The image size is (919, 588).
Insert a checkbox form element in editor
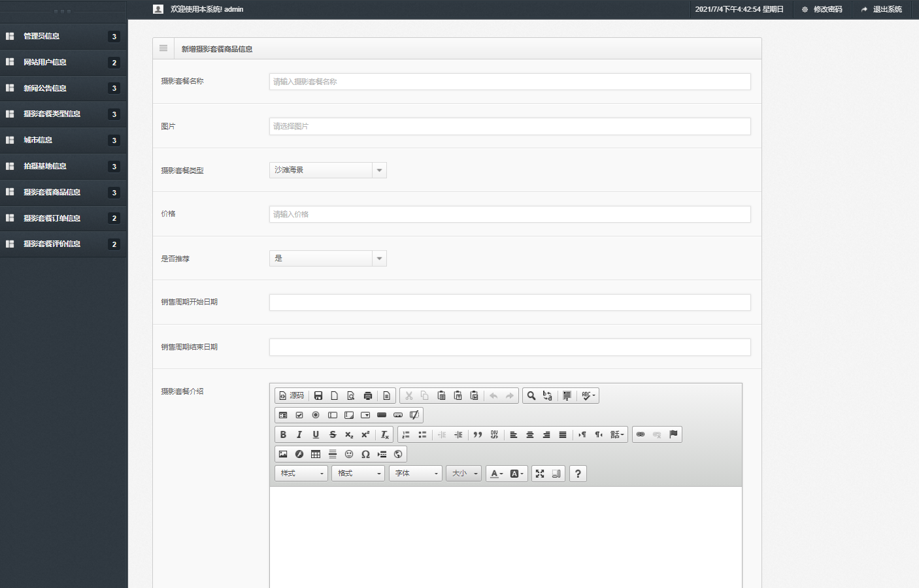(x=299, y=415)
